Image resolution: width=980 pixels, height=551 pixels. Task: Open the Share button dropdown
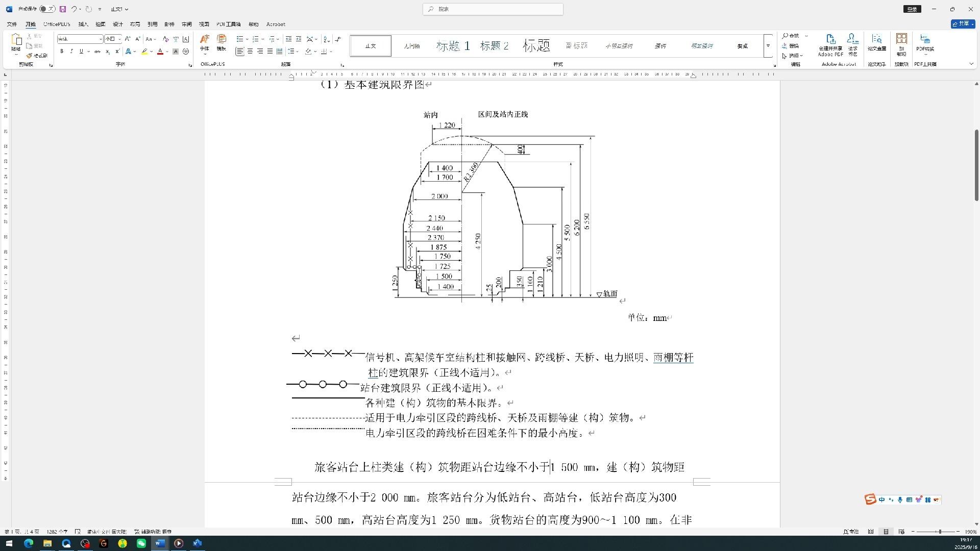coord(973,24)
